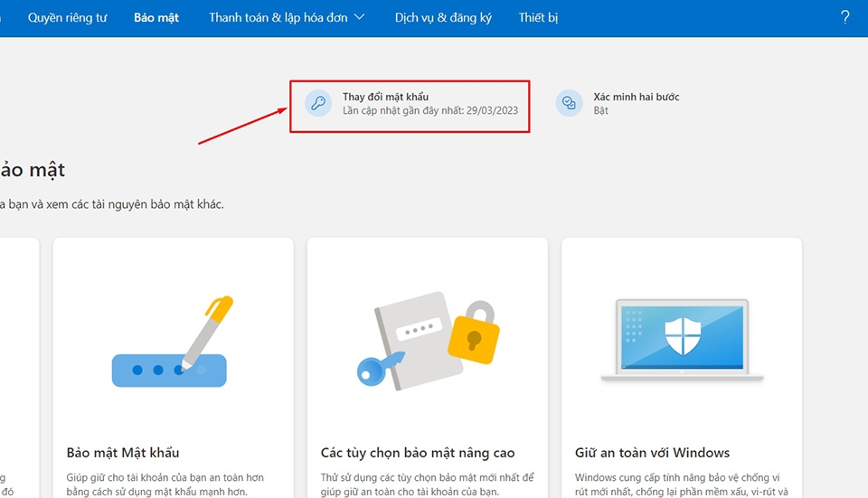Click the Windows shield laptop illustration
Viewport: 868px width, 498px height.
click(682, 340)
